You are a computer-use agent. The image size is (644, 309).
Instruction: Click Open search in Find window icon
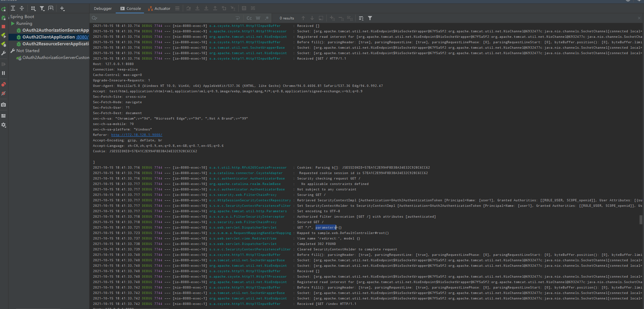(321, 18)
